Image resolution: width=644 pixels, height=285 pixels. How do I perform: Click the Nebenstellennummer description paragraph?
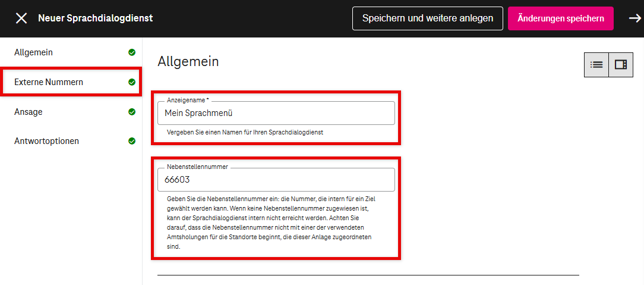click(271, 223)
